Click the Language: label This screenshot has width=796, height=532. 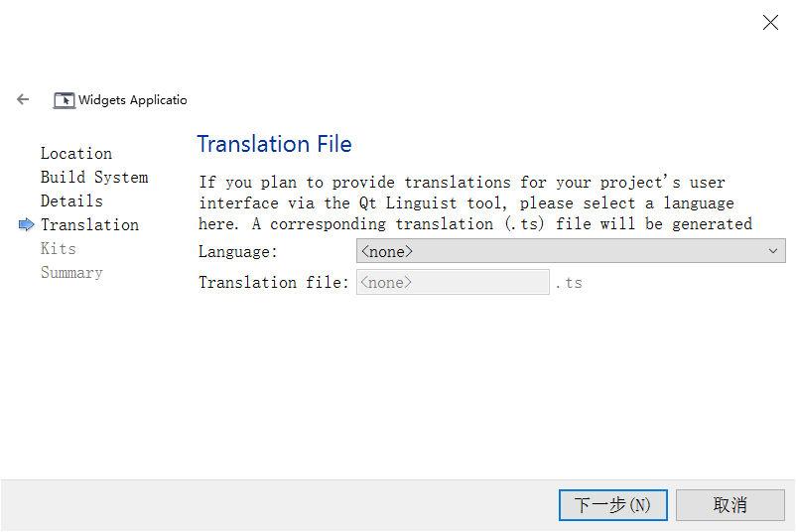pos(237,252)
